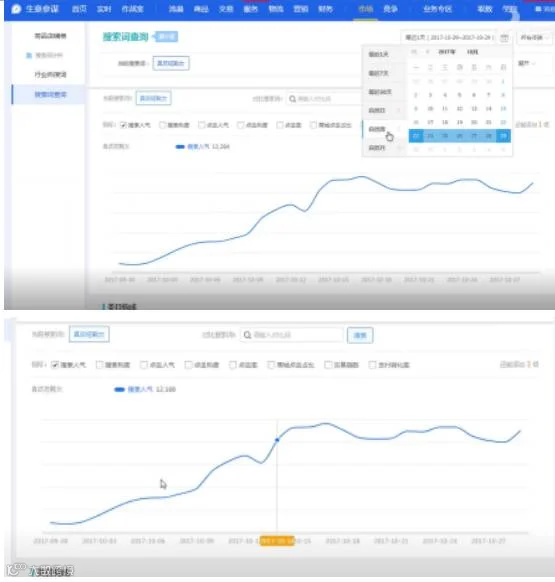Screen dimensions: 555x582
Task: Toggle 支付转化率 checkbox in lower panel
Action: [x=372, y=365]
